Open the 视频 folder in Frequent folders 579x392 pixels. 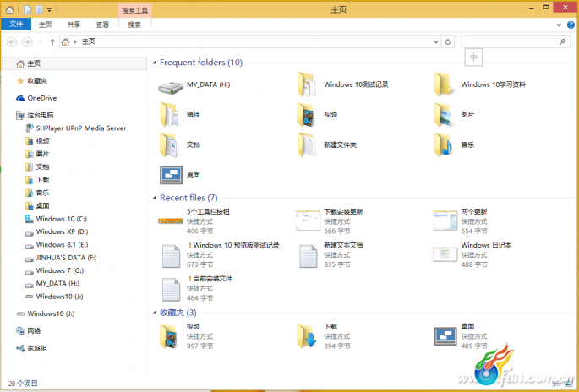tap(317, 115)
